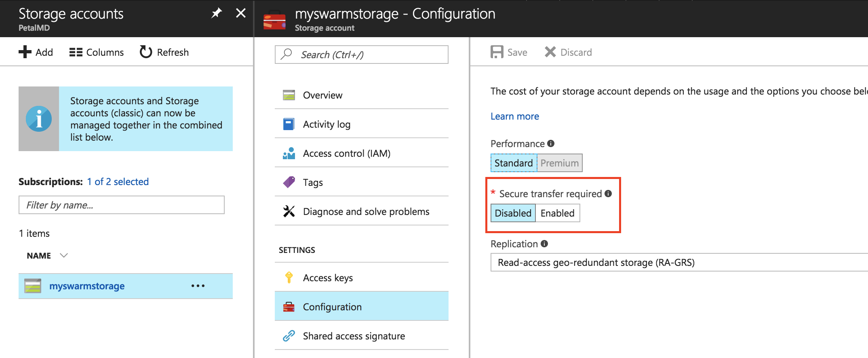The height and width of the screenshot is (358, 868).
Task: Set Secure transfer required to Disabled
Action: pos(513,213)
